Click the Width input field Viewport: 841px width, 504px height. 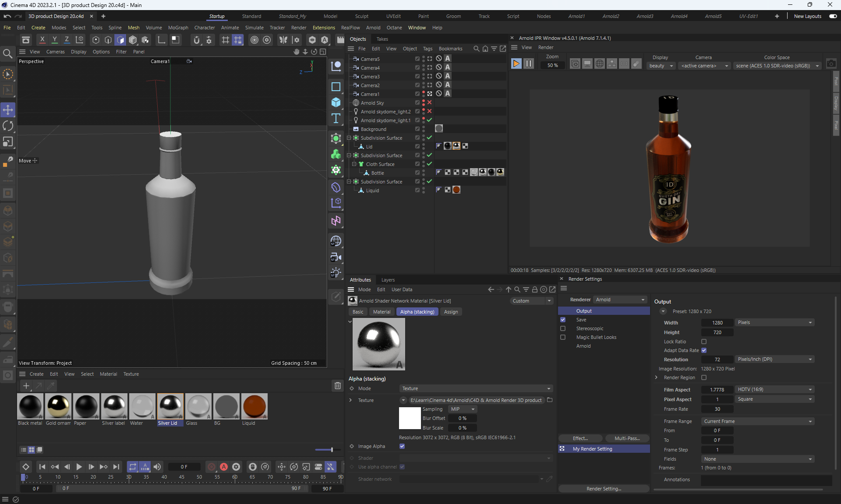(x=717, y=323)
